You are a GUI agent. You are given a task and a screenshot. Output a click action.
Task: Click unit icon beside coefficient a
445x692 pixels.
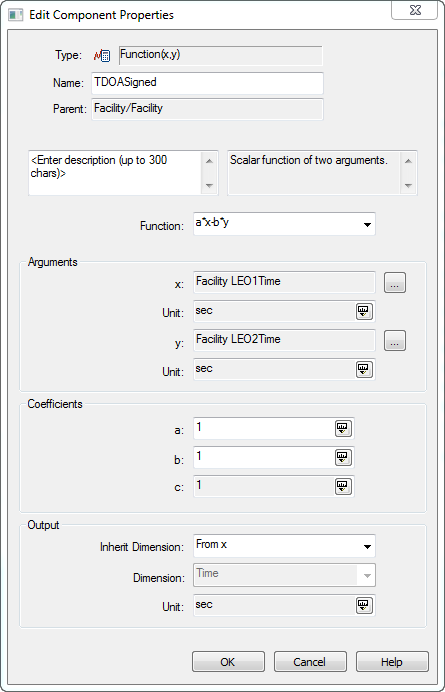[x=343, y=429]
